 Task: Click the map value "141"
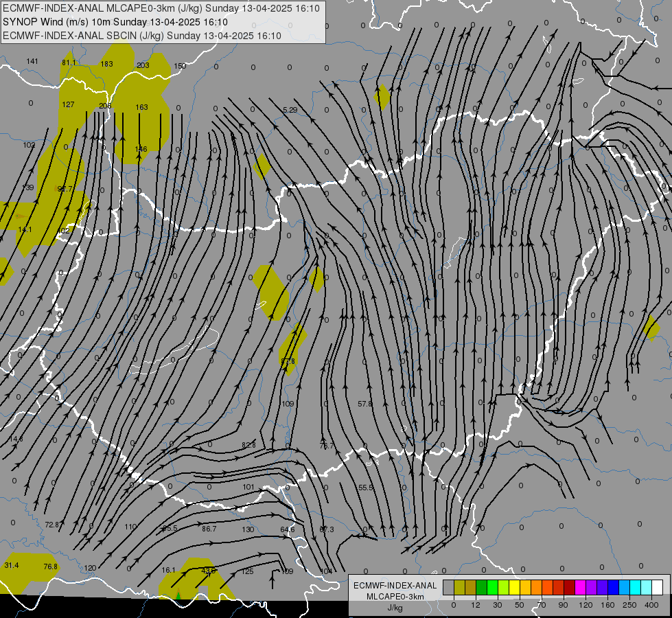coord(32,61)
